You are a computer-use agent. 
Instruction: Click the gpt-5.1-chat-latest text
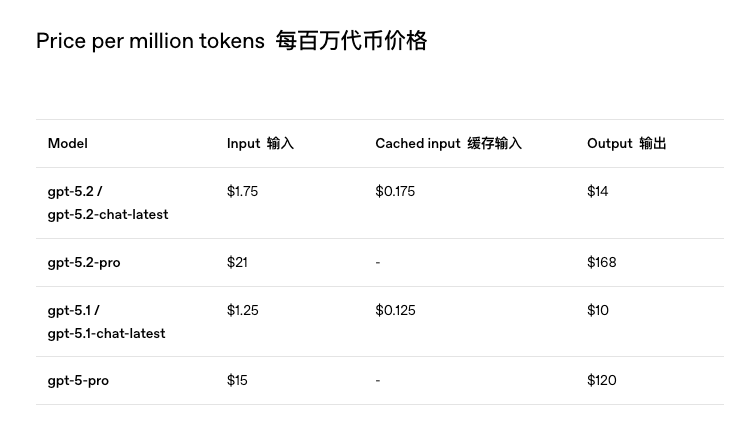pyautogui.click(x=106, y=333)
